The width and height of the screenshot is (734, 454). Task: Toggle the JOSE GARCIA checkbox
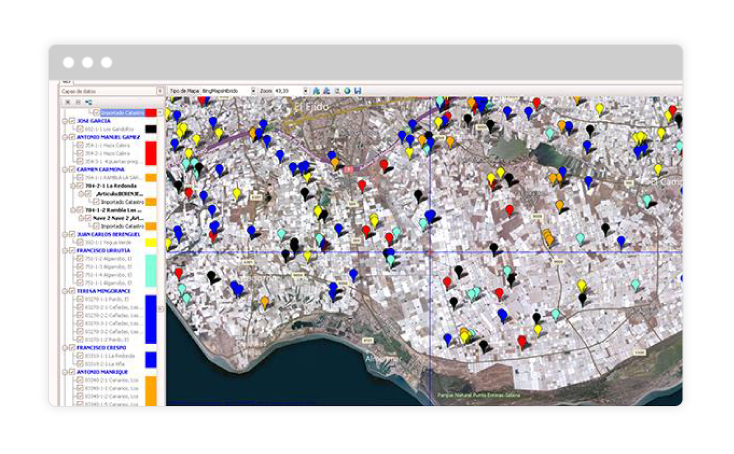[73, 121]
